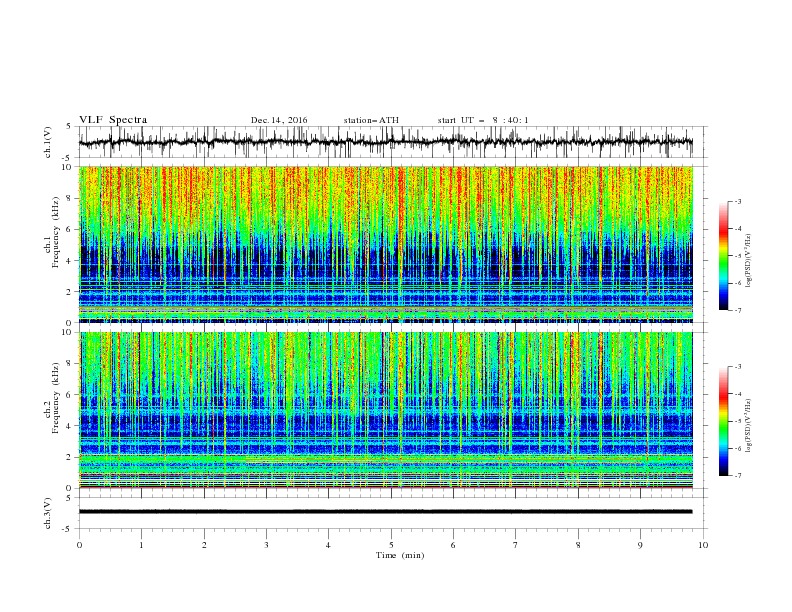
Task: Click the time-axis tick label "5"
Action: pyautogui.click(x=391, y=545)
